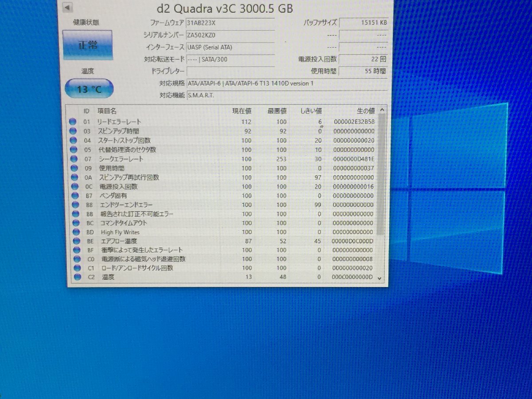Click the interface field UASP (Serial ATA)
Image resolution: width=532 pixels, height=399 pixels.
click(231, 47)
